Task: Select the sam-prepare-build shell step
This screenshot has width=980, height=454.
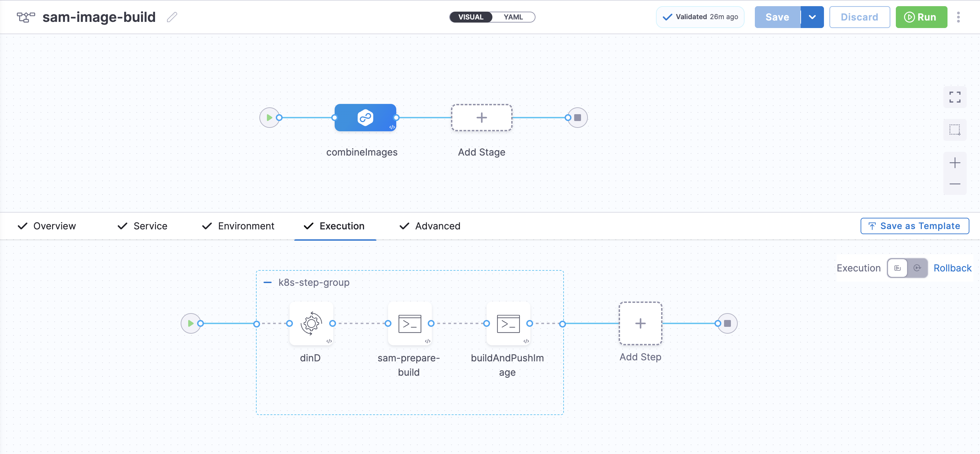Action: (x=409, y=324)
